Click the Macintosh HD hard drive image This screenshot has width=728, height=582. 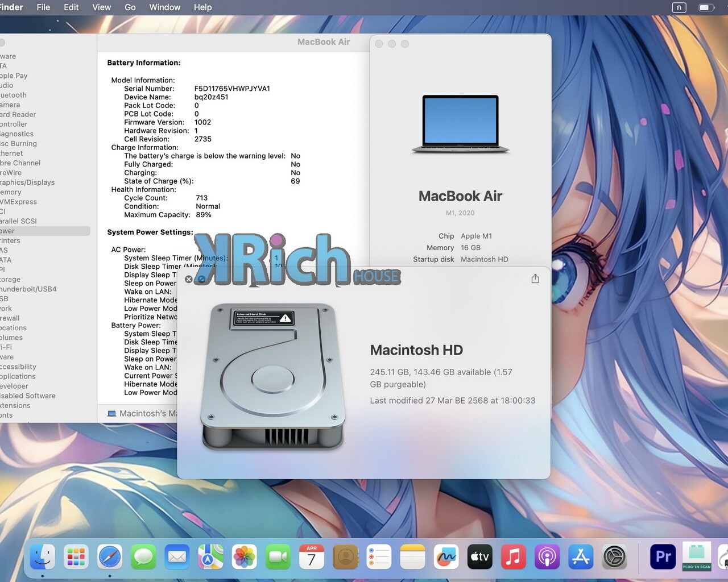tap(273, 376)
